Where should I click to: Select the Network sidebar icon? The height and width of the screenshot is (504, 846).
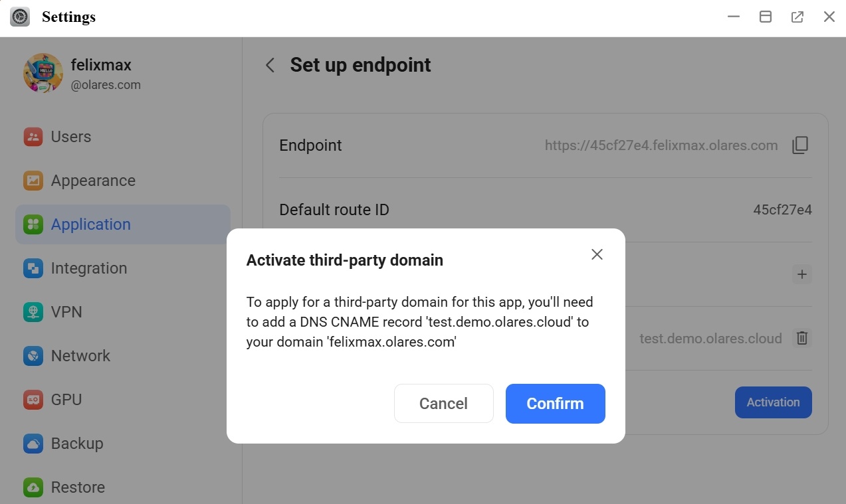point(33,356)
